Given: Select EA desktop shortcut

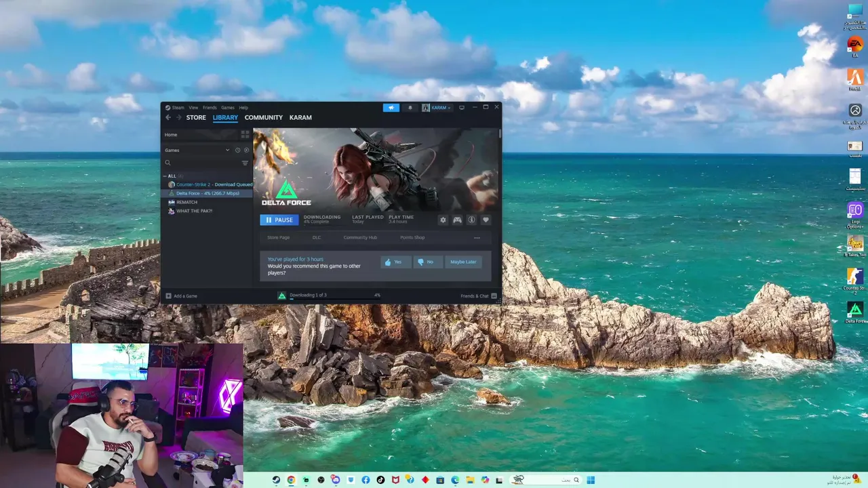Looking at the screenshot, I should [855, 47].
